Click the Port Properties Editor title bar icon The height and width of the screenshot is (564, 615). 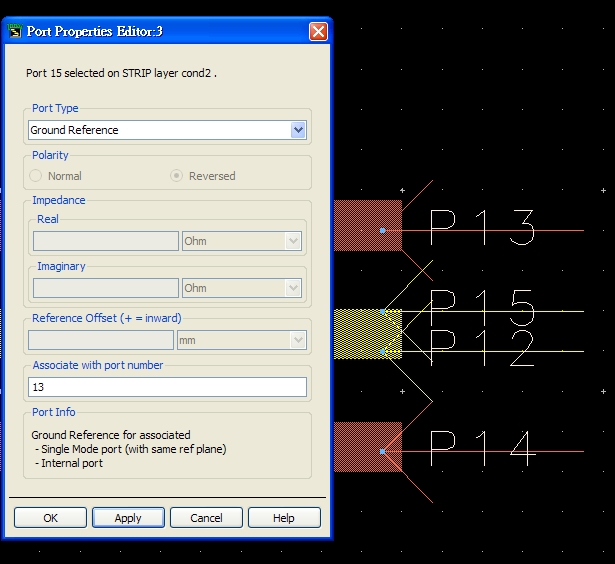pos(15,31)
